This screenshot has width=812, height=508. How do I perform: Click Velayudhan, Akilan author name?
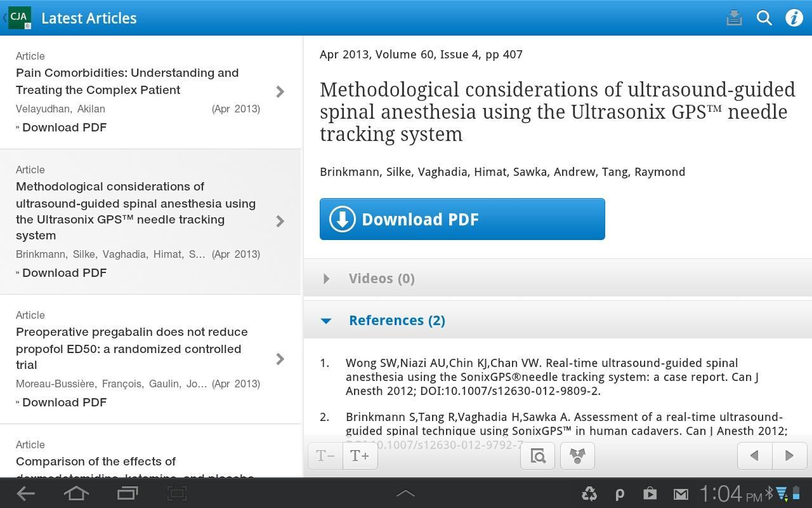coord(60,109)
